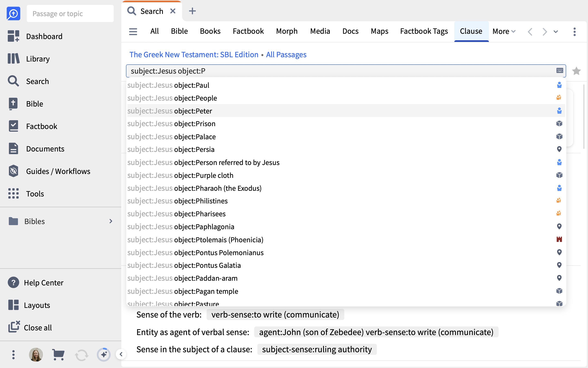
Task: Go back in search history
Action: 530,32
